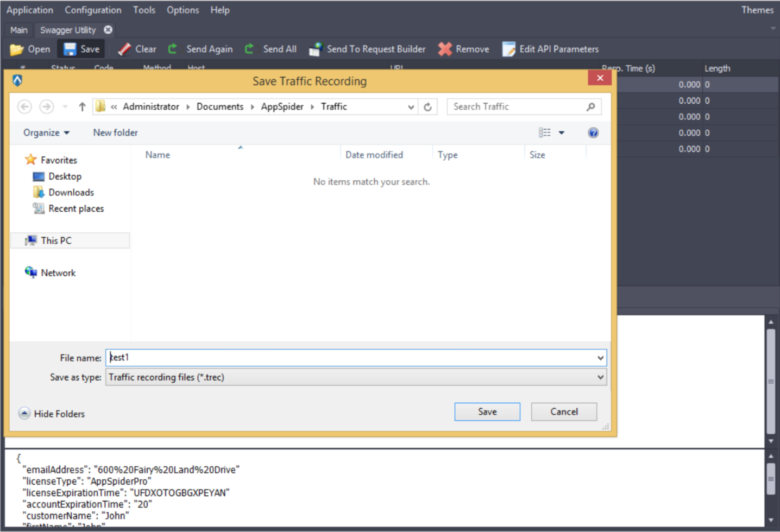This screenshot has width=780, height=532.
Task: Select Downloads in navigation pane
Action: (63, 192)
